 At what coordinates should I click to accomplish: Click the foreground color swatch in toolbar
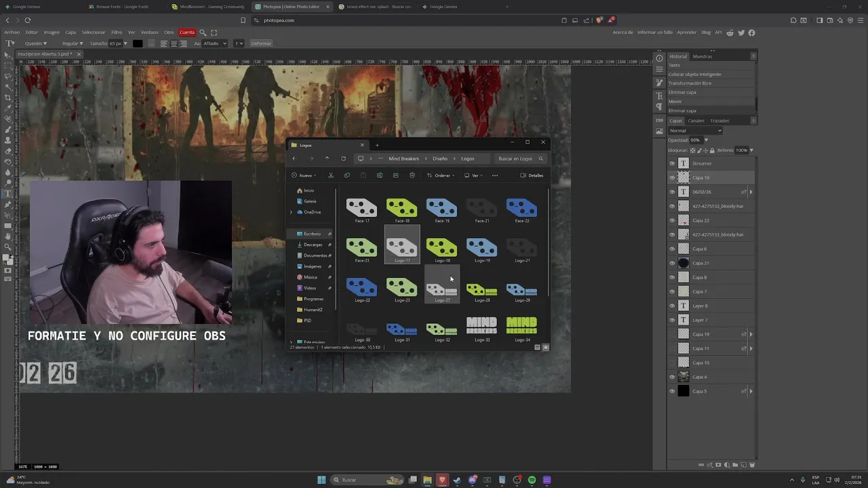(5, 257)
